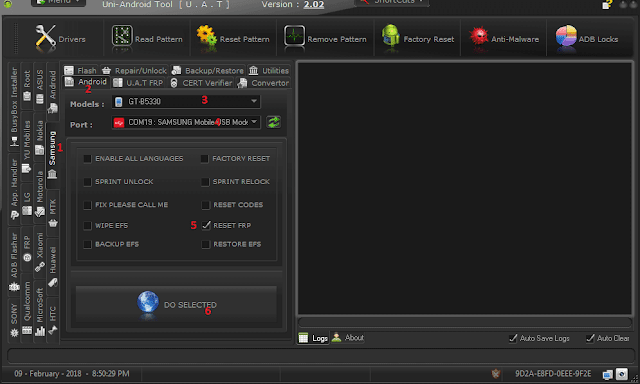Open the ASUS vertical tab

(x=40, y=87)
